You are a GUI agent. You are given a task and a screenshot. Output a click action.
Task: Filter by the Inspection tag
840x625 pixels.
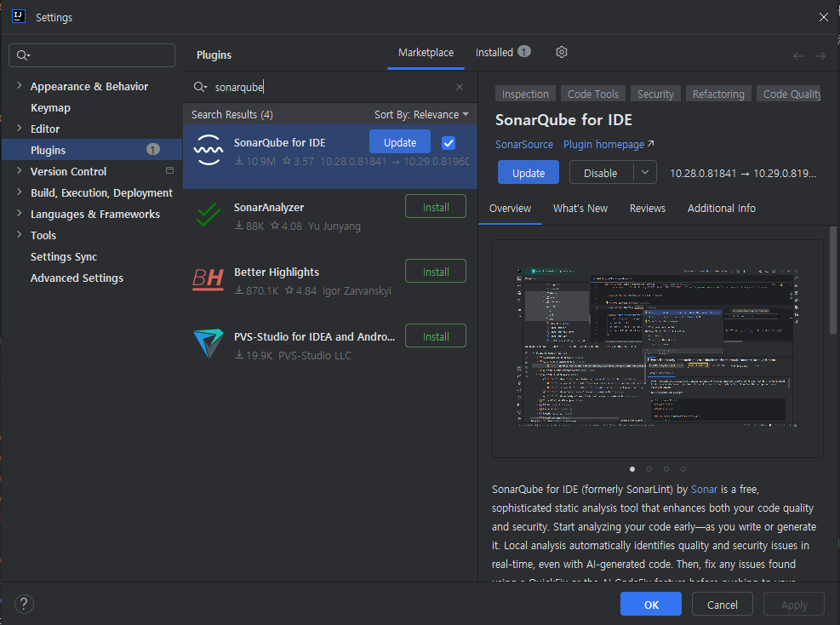[x=525, y=94]
